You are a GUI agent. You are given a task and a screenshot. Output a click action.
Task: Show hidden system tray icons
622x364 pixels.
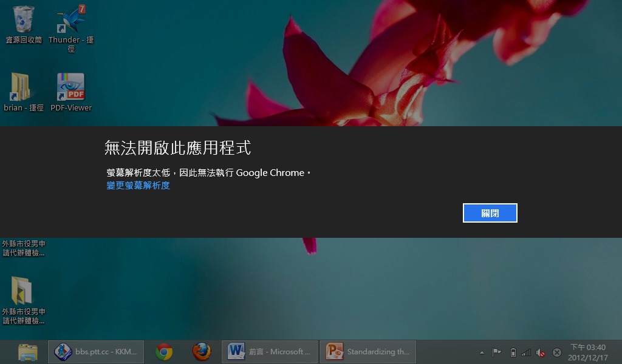[482, 352]
